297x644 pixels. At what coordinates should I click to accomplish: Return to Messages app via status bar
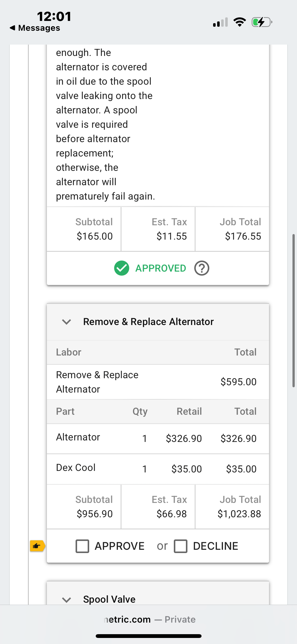point(39,28)
